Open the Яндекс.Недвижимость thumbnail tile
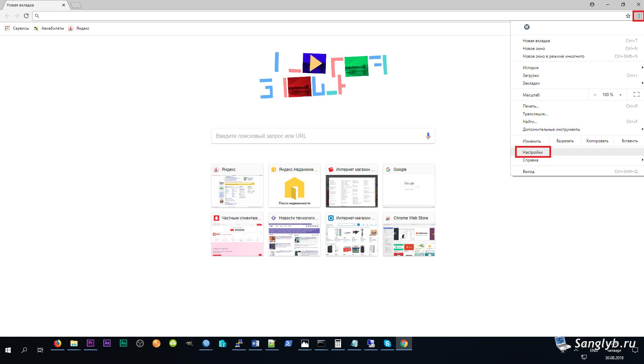 tap(295, 186)
